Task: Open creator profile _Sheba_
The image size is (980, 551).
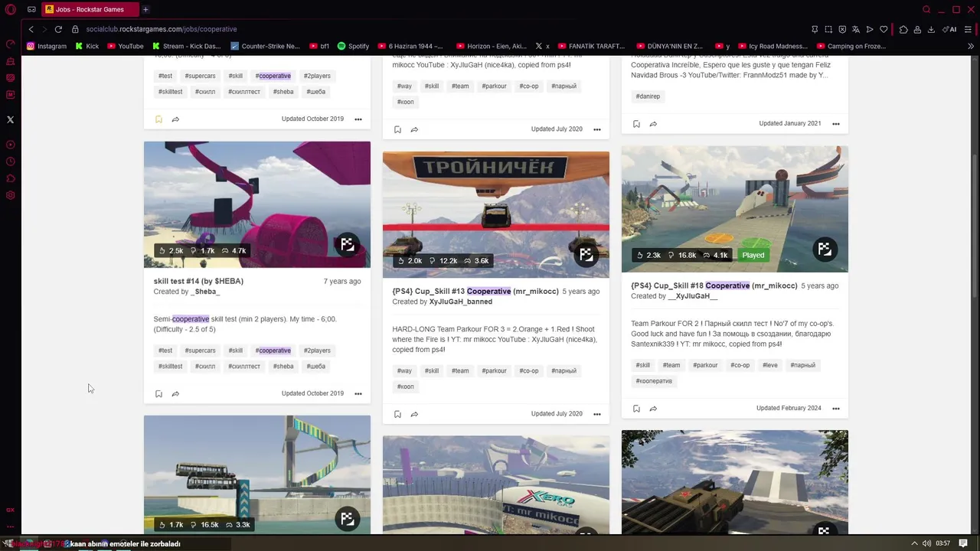Action: pyautogui.click(x=205, y=292)
